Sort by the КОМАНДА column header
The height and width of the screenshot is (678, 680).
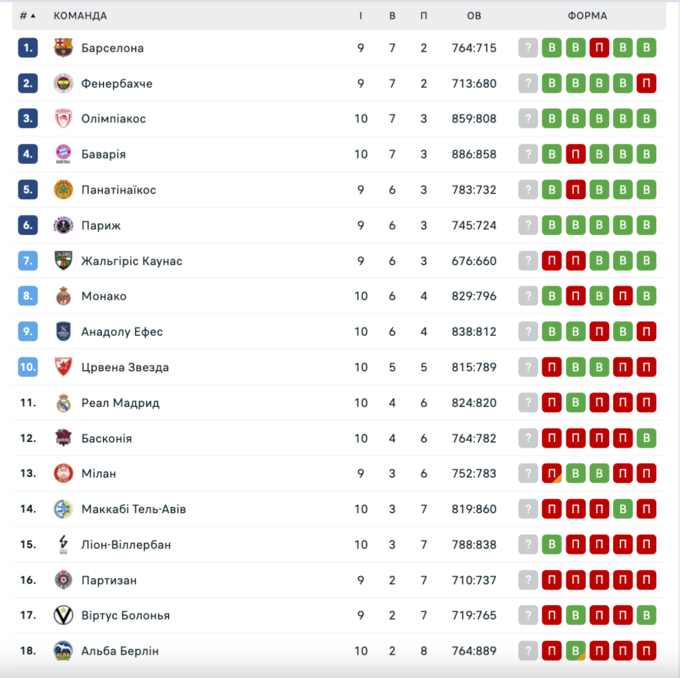[80, 16]
